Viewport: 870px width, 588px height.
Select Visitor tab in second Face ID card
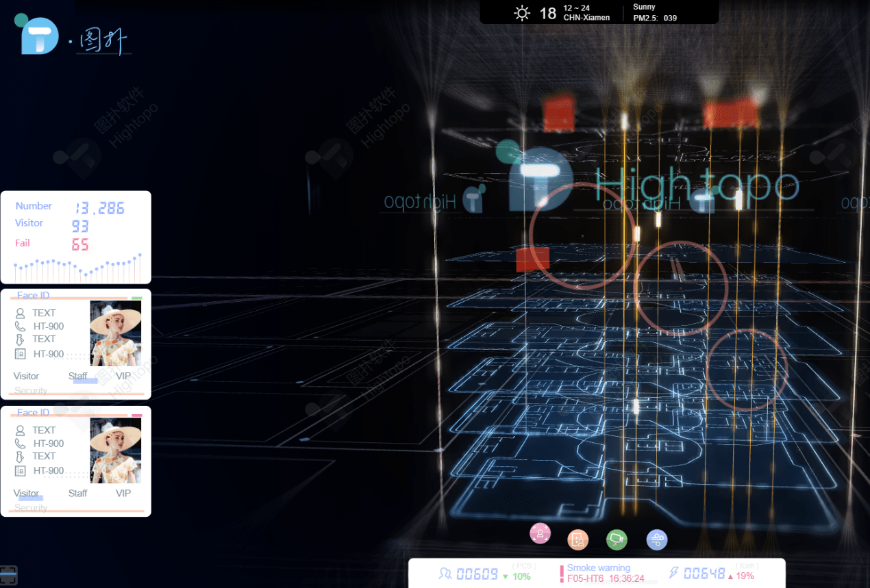(26, 493)
